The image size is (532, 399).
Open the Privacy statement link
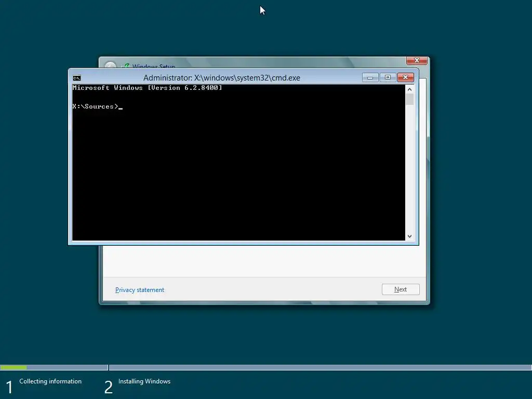pos(140,290)
